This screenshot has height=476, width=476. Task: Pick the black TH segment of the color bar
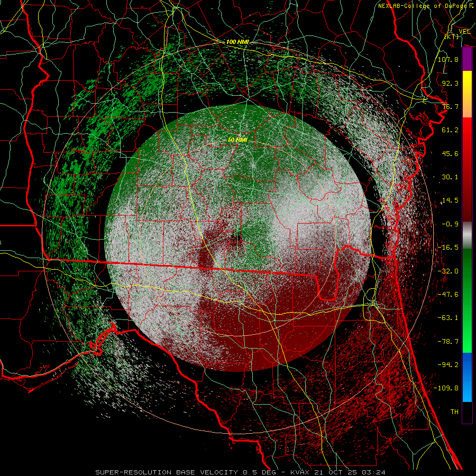pyautogui.click(x=467, y=412)
